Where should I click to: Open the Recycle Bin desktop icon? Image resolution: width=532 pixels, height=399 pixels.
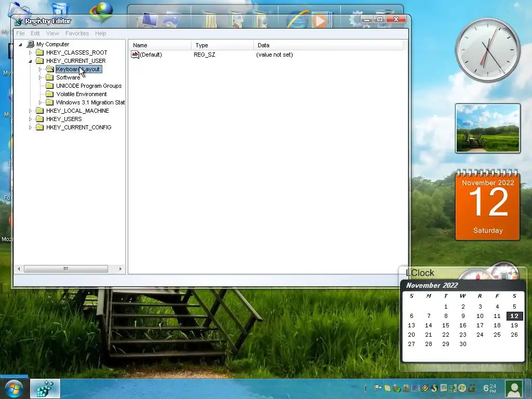[x=60, y=9]
